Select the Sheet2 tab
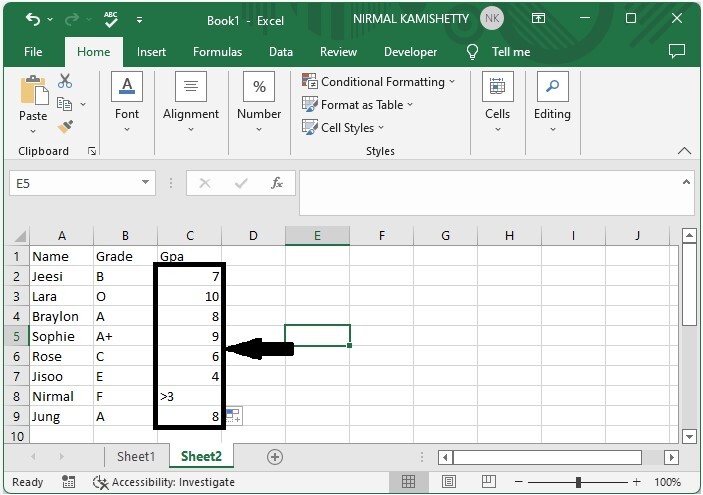 tap(201, 457)
